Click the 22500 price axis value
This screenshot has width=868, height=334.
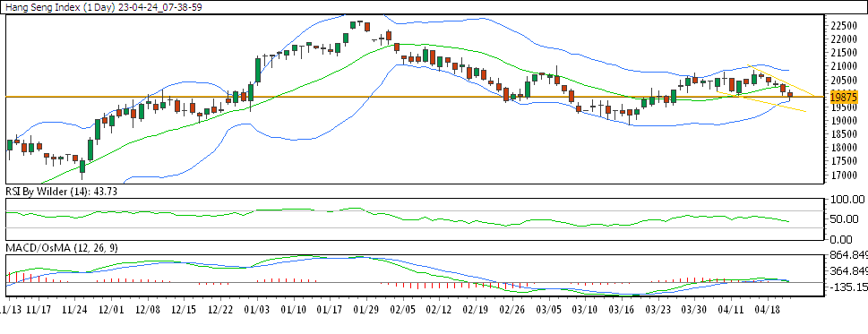click(x=844, y=26)
